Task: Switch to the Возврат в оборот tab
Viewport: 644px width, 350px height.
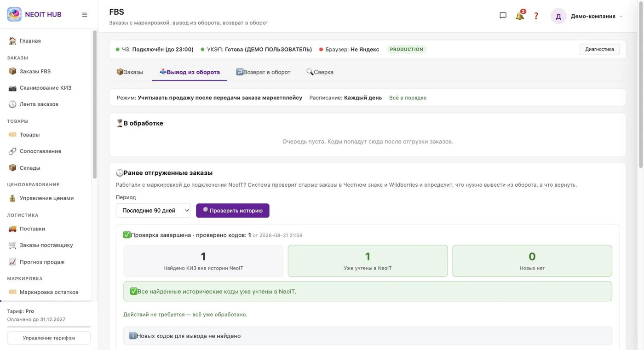Action: coord(263,72)
